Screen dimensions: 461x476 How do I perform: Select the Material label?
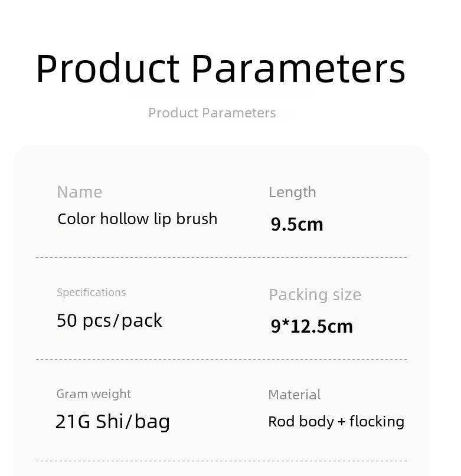[x=295, y=395]
